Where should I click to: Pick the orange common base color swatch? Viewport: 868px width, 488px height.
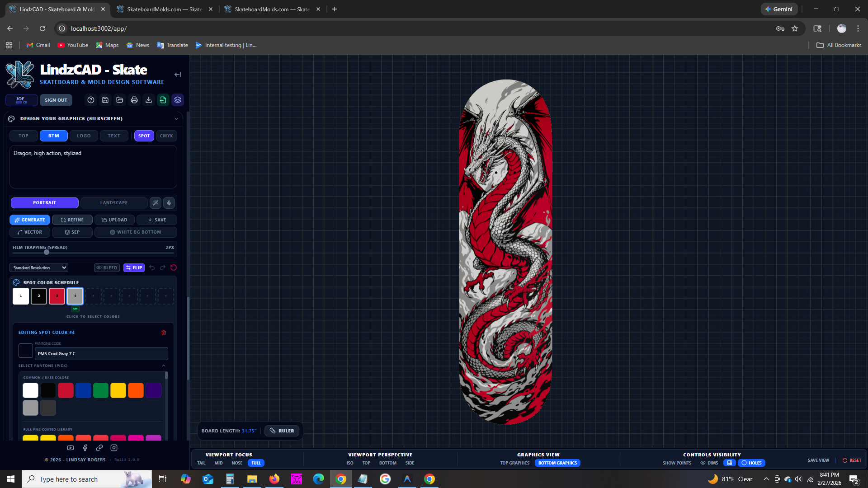click(x=136, y=390)
